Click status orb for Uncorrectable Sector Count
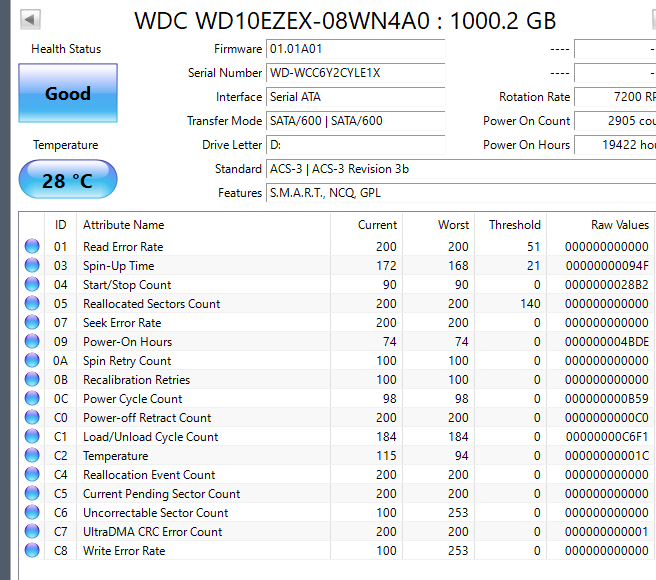The width and height of the screenshot is (656, 580). tap(32, 512)
